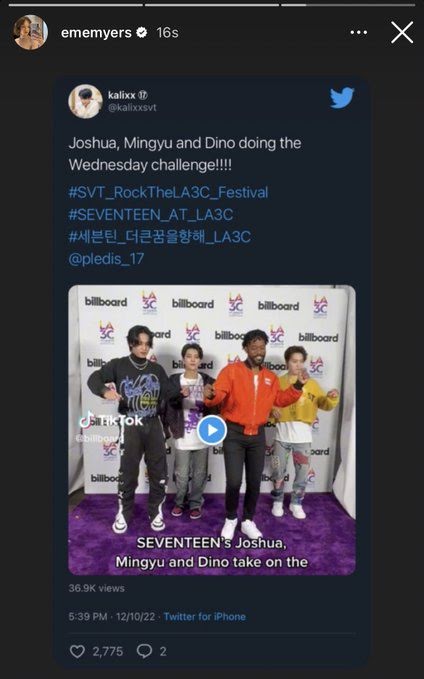Open ememyers profile picture
The image size is (424, 679).
[x=30, y=32]
